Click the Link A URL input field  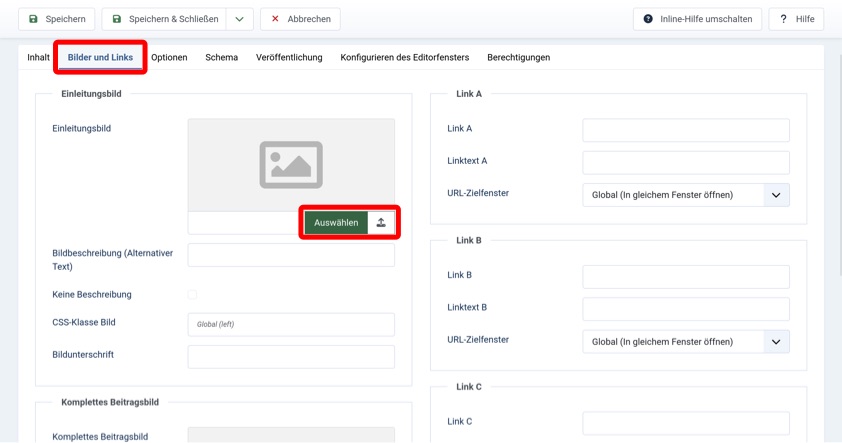click(686, 130)
